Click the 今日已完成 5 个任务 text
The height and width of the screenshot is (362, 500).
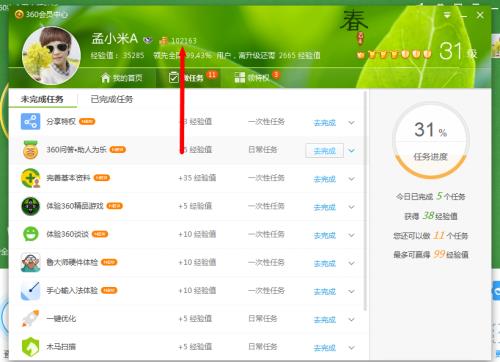[x=431, y=196]
